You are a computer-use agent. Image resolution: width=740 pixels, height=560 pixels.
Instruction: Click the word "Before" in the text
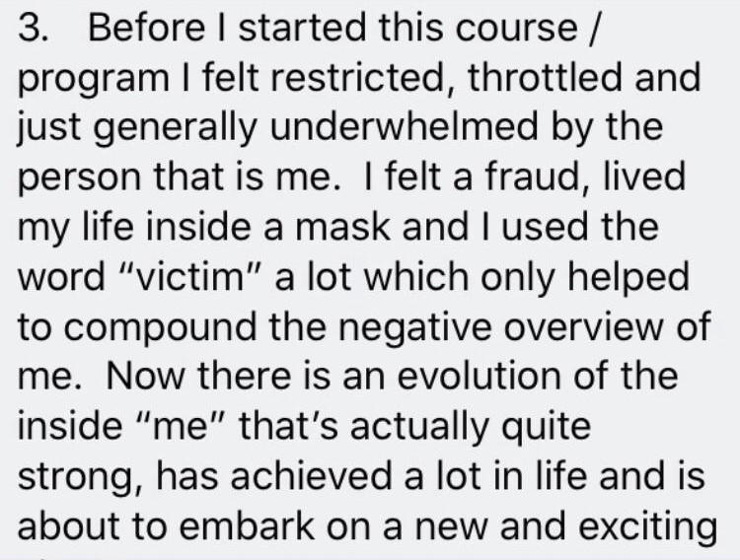(146, 28)
